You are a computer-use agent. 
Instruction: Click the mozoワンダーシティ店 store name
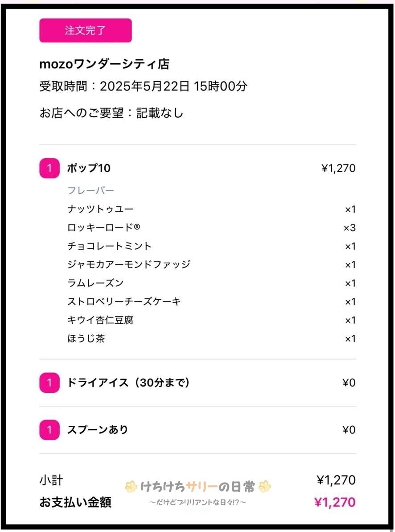click(104, 64)
